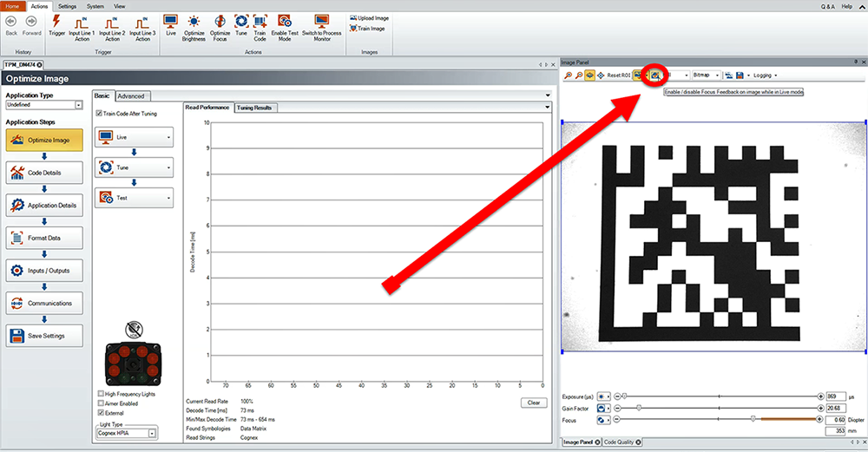Image resolution: width=868 pixels, height=452 pixels.
Task: Click the Train Code ribbon icon
Action: pyautogui.click(x=260, y=21)
